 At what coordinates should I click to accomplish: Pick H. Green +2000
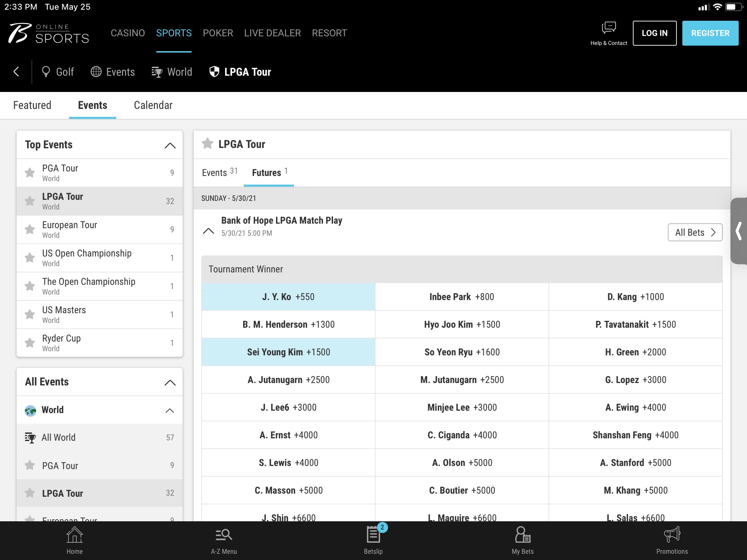(635, 352)
